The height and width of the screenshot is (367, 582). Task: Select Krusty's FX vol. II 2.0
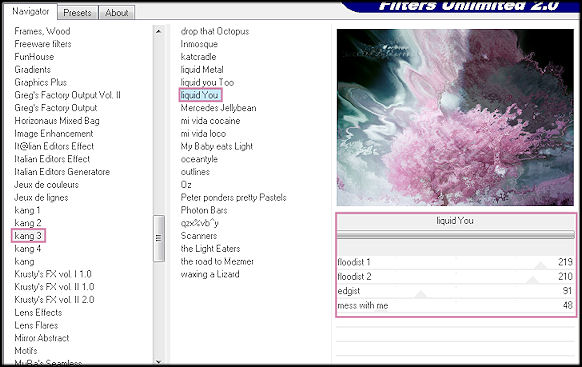pyautogui.click(x=54, y=299)
